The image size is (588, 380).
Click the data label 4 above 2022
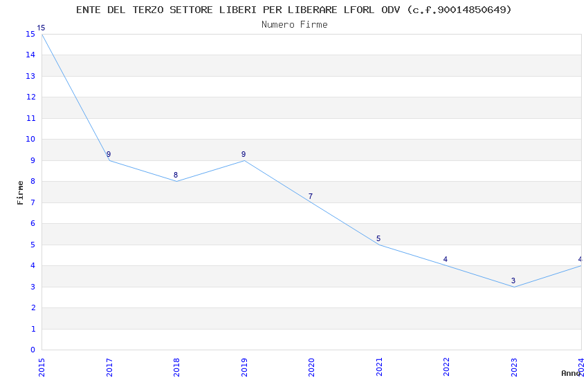445,260
